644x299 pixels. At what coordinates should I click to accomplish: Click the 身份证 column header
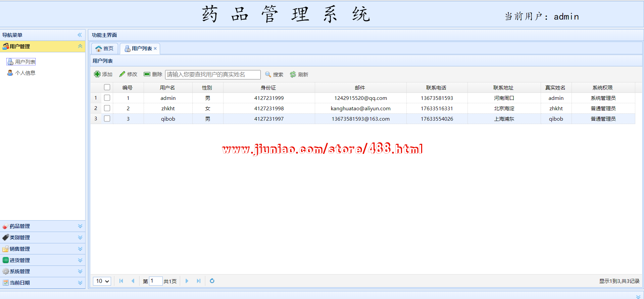pos(268,87)
